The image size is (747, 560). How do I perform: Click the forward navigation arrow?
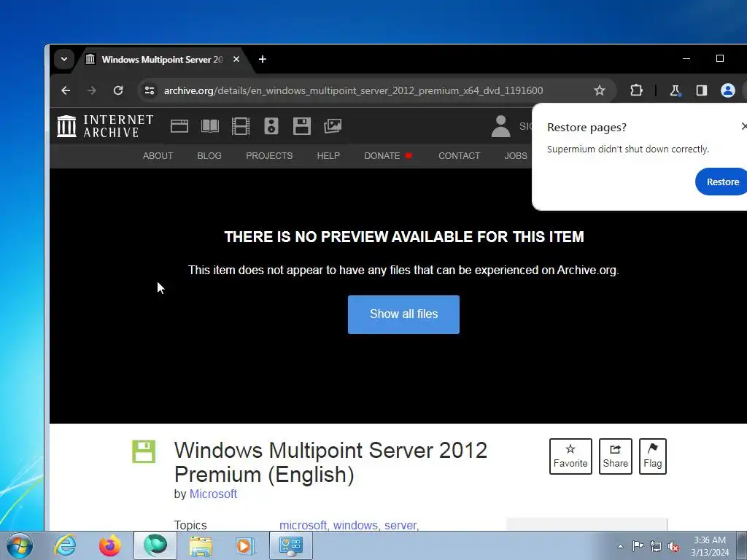click(x=92, y=90)
